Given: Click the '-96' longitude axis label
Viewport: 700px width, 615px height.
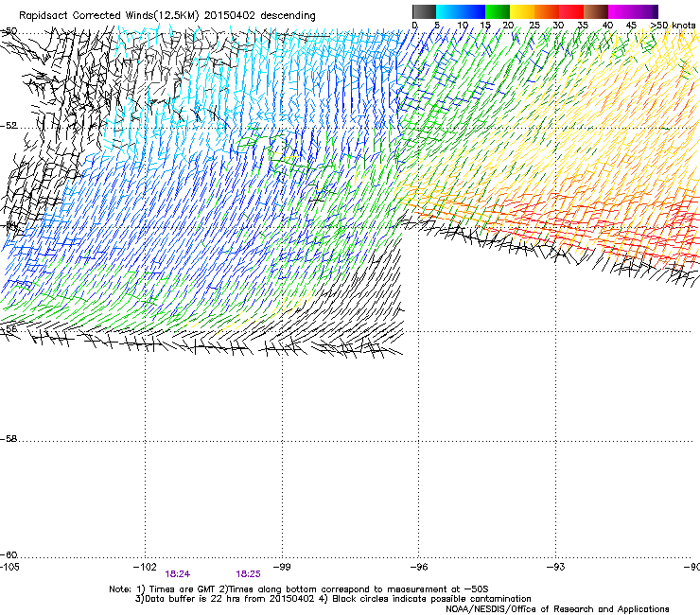Looking at the screenshot, I should point(419,567).
